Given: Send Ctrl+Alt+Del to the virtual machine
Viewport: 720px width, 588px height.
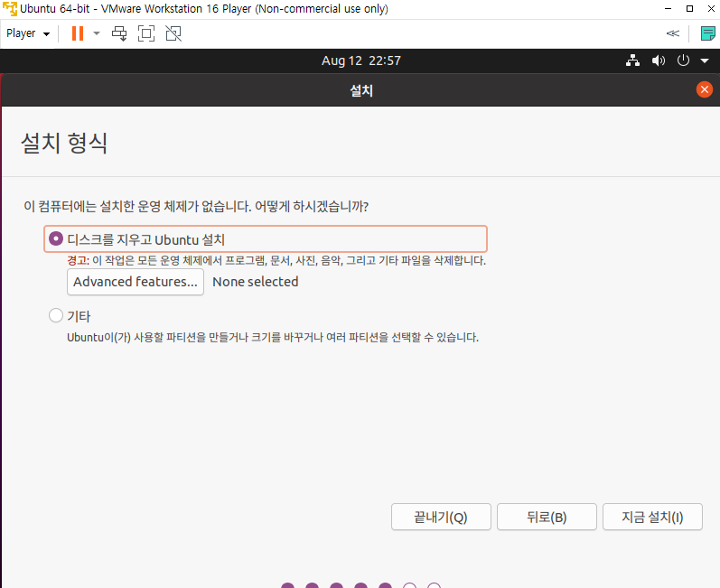Looking at the screenshot, I should coord(119,33).
